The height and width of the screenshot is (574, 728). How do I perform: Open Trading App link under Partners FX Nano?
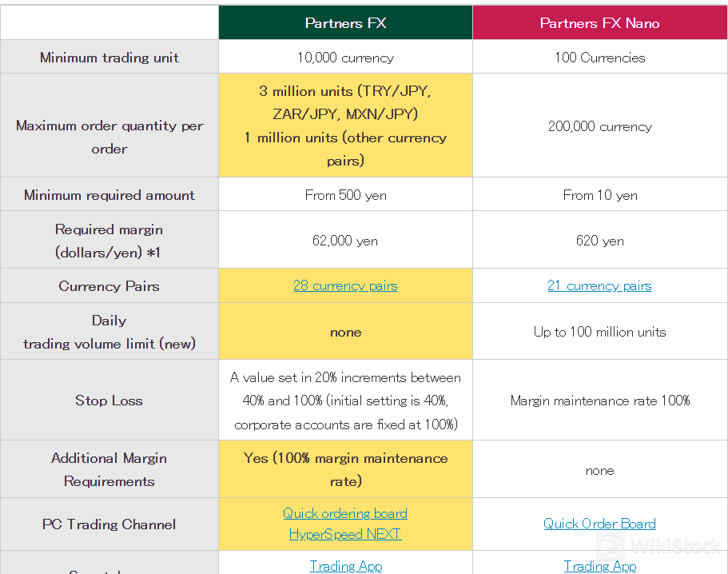(x=599, y=566)
